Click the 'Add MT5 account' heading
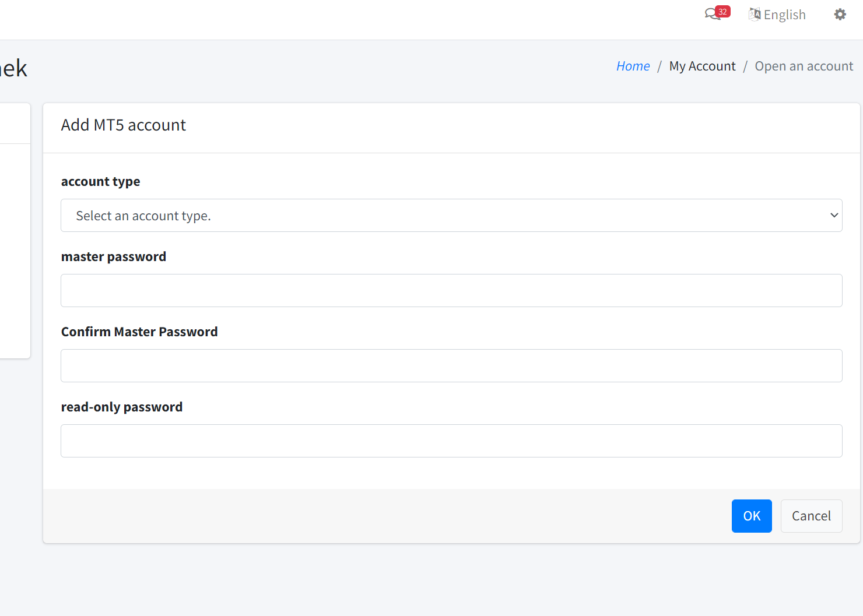863x616 pixels. pyautogui.click(x=124, y=125)
